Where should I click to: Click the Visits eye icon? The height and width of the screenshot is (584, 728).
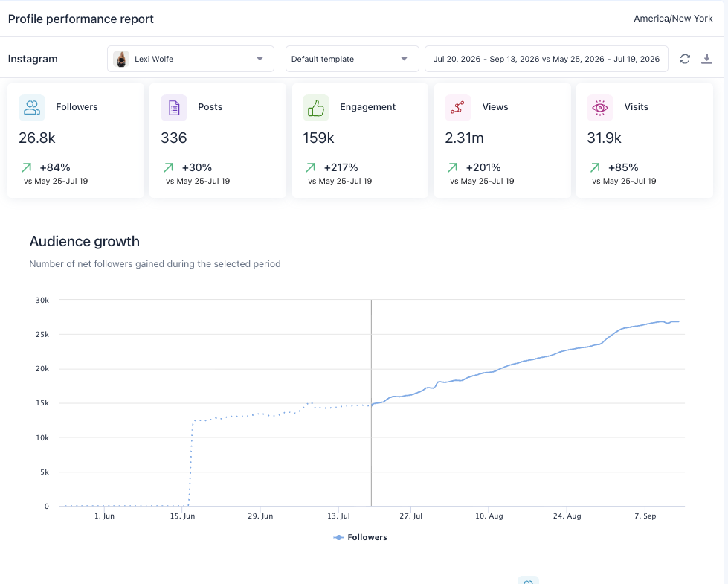point(600,108)
